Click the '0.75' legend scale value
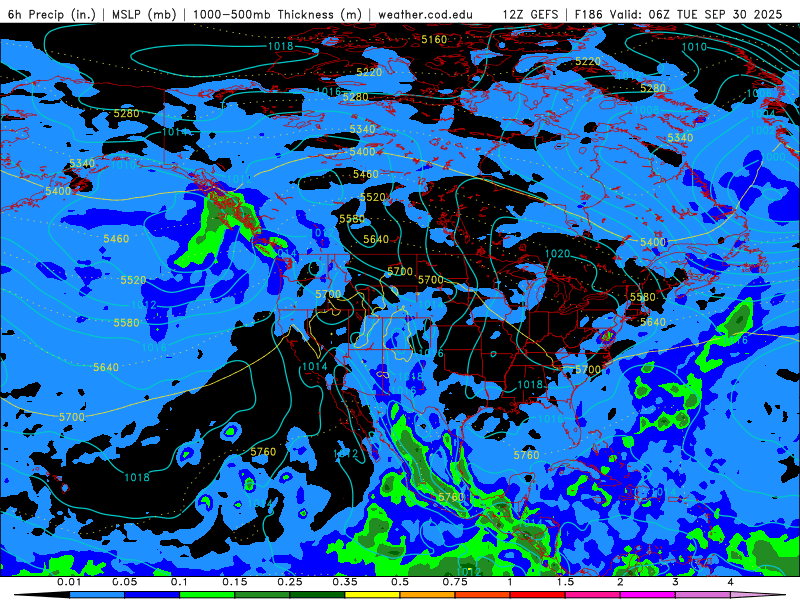 (x=455, y=582)
